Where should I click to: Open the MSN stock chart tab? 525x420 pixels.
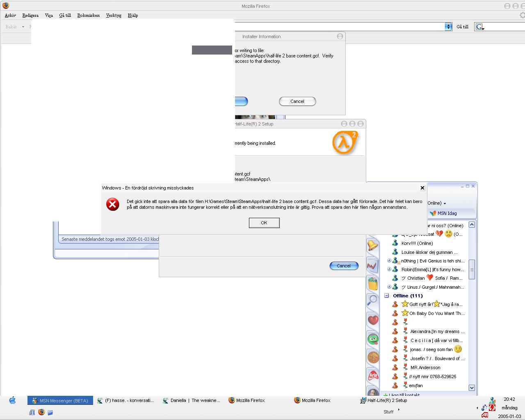pos(372,265)
